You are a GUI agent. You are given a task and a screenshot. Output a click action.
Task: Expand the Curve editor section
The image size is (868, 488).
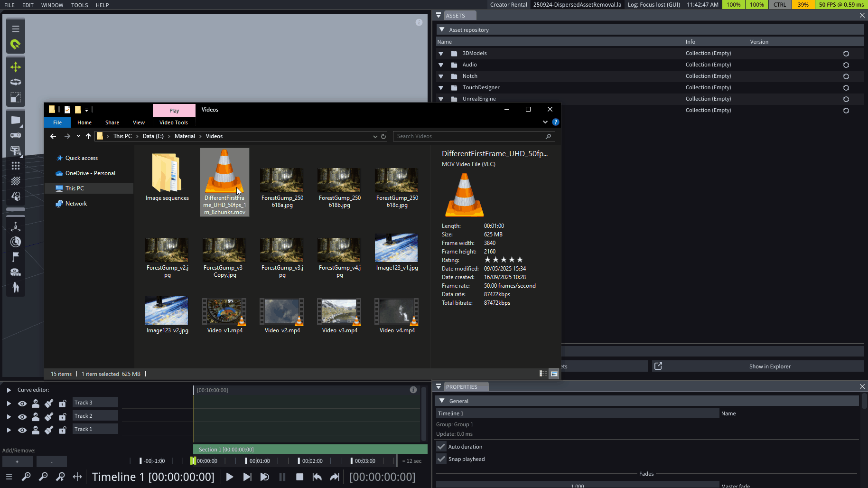(x=9, y=390)
